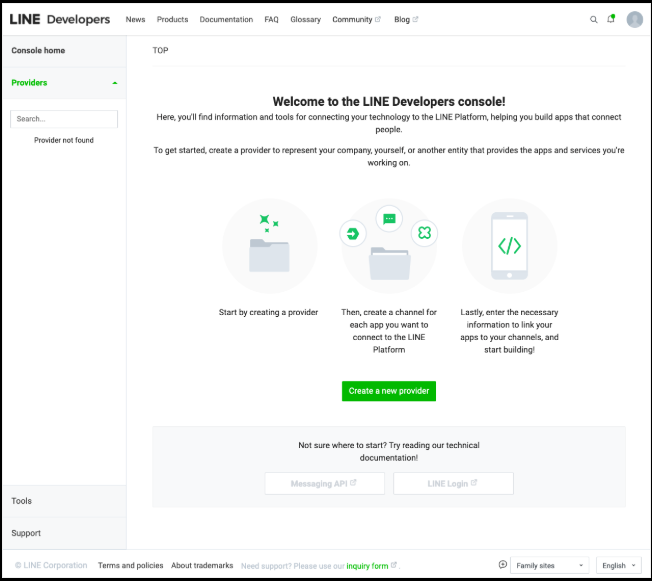Collapse the Providers section in sidebar
The width and height of the screenshot is (652, 581).
pos(115,83)
